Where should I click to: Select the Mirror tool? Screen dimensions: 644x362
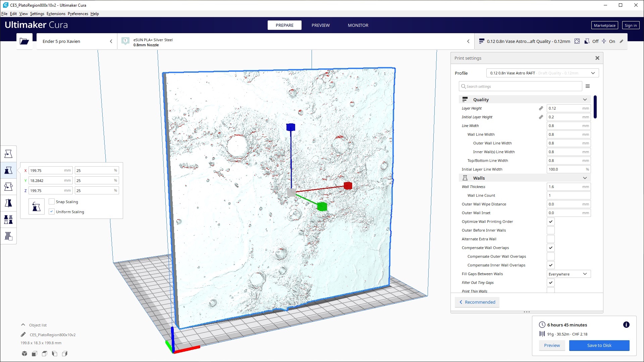(x=8, y=203)
